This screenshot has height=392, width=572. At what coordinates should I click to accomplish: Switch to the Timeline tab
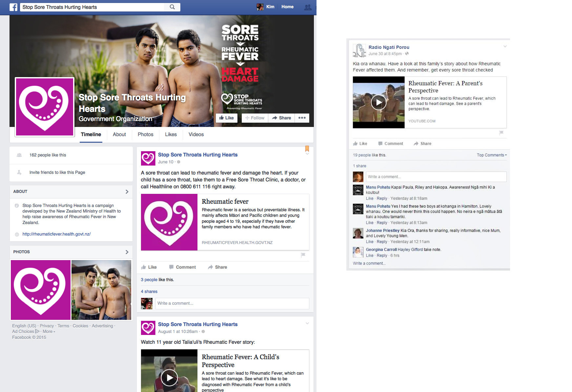pos(91,134)
